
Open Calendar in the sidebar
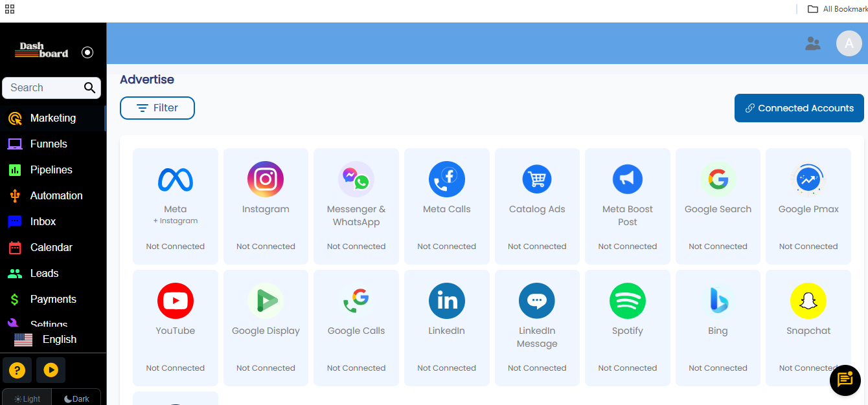pos(53,247)
